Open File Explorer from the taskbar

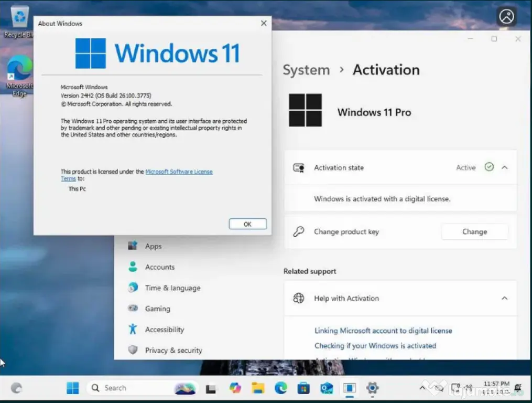tap(258, 388)
